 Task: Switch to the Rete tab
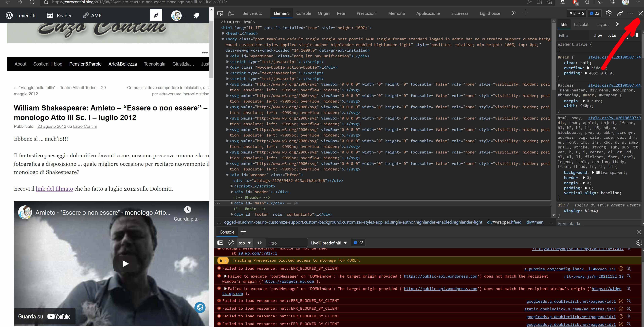coord(341,13)
